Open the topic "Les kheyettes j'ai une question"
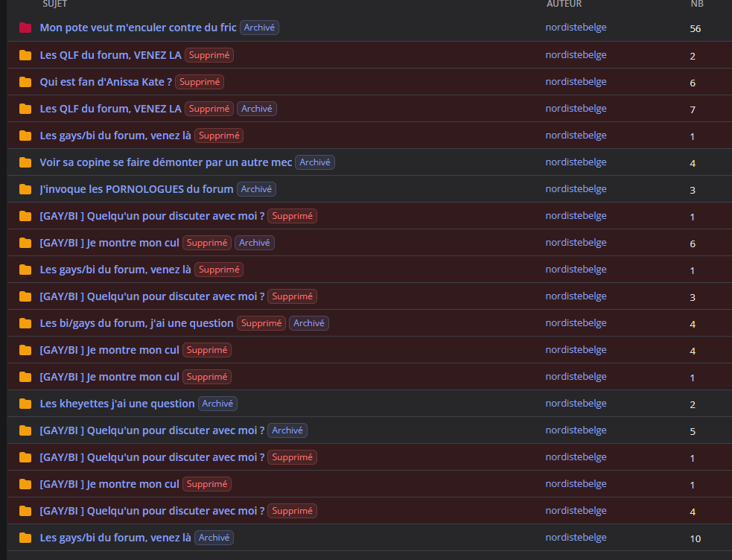 tap(117, 404)
